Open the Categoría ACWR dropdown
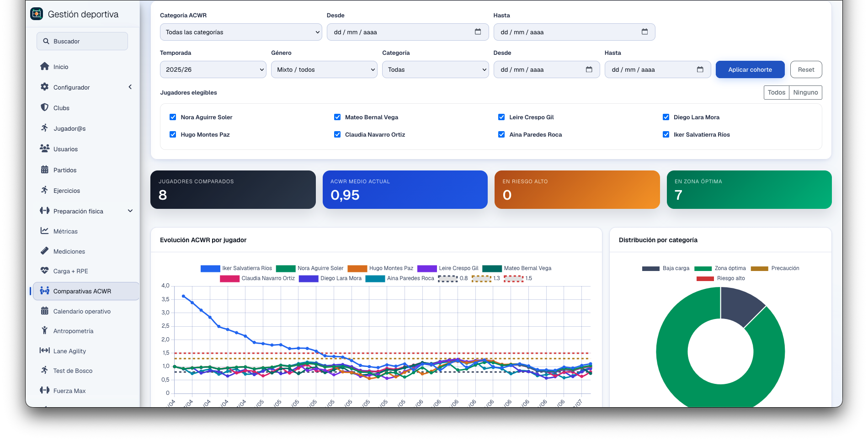The height and width of the screenshot is (441, 868). (x=241, y=32)
